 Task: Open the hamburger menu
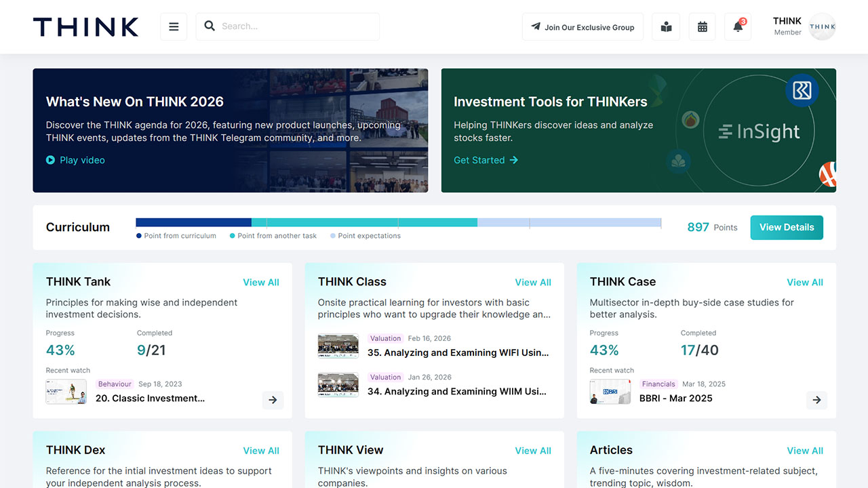174,27
